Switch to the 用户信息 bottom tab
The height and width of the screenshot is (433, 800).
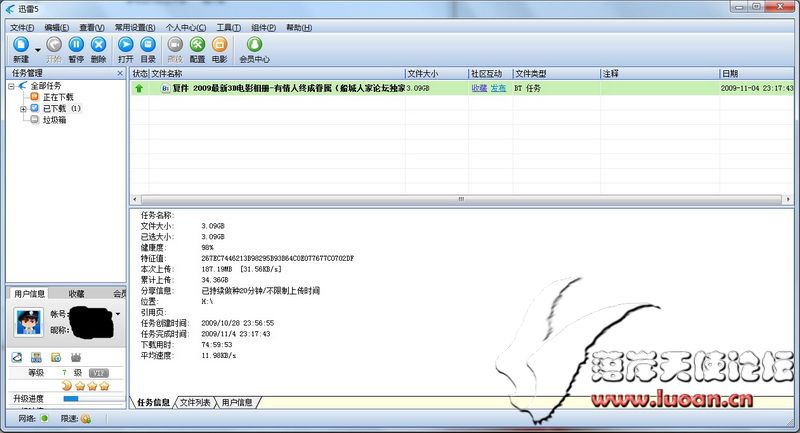point(237,402)
